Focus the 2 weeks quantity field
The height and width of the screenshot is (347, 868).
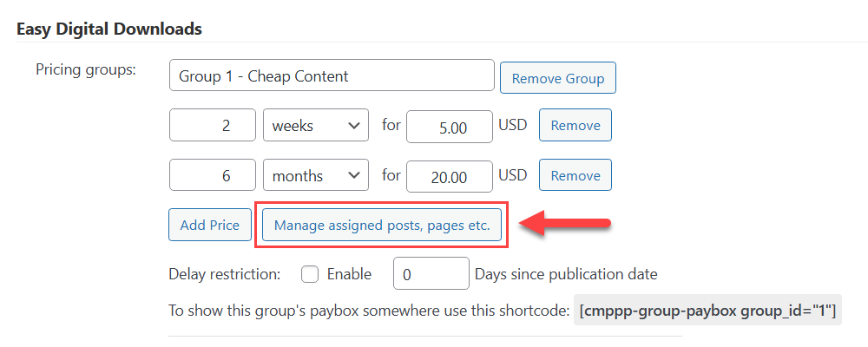point(213,126)
